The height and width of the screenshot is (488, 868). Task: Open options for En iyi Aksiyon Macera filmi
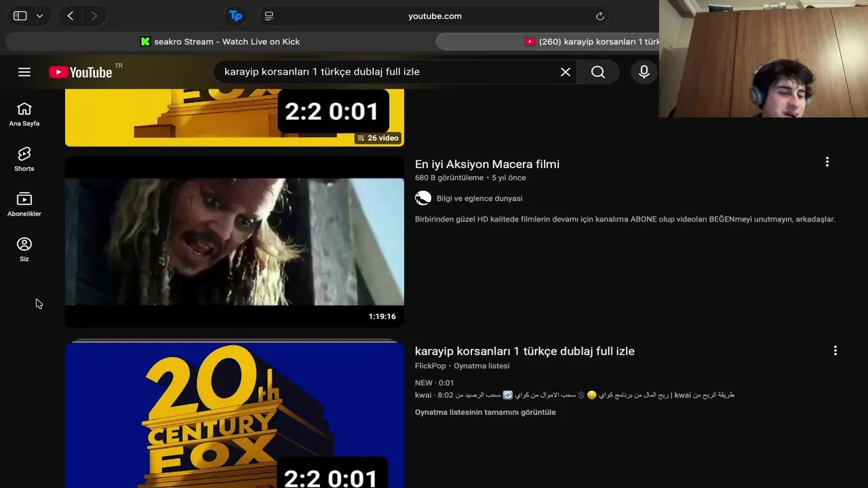point(827,162)
